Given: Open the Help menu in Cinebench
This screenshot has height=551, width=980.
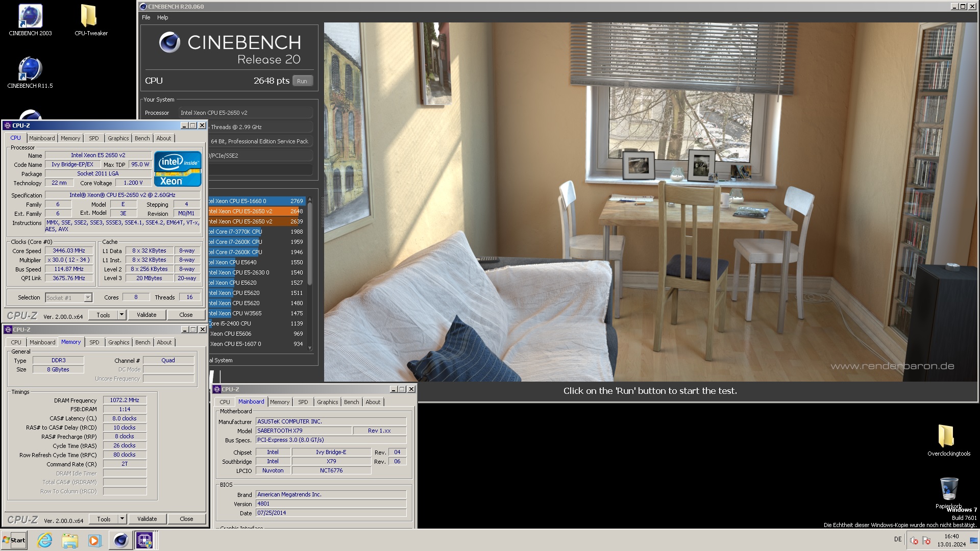Looking at the screenshot, I should (162, 17).
